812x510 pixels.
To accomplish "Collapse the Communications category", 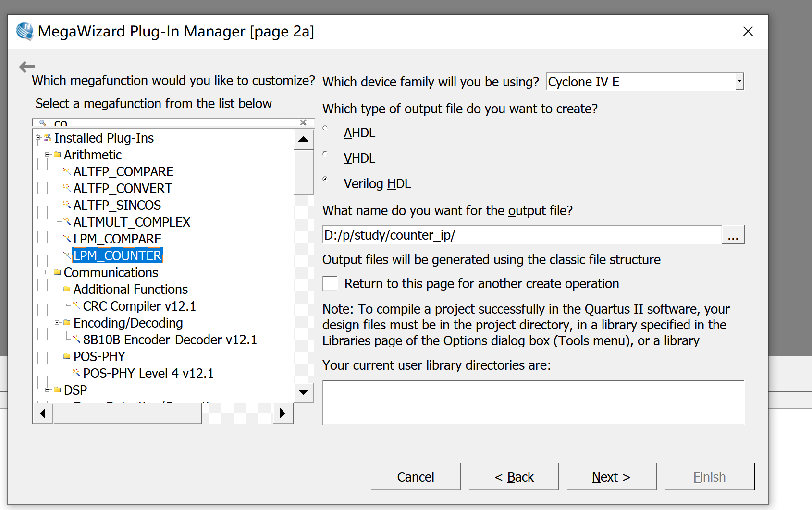I will click(48, 272).
